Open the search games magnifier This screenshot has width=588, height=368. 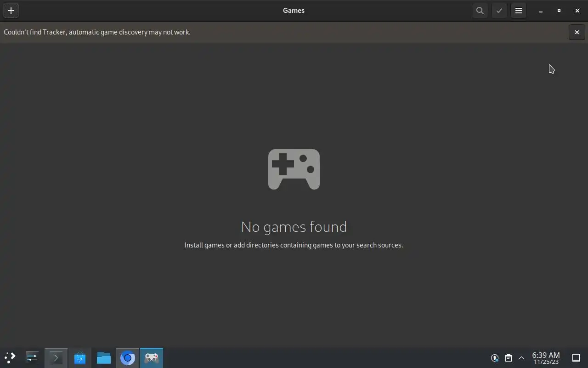pyautogui.click(x=480, y=11)
